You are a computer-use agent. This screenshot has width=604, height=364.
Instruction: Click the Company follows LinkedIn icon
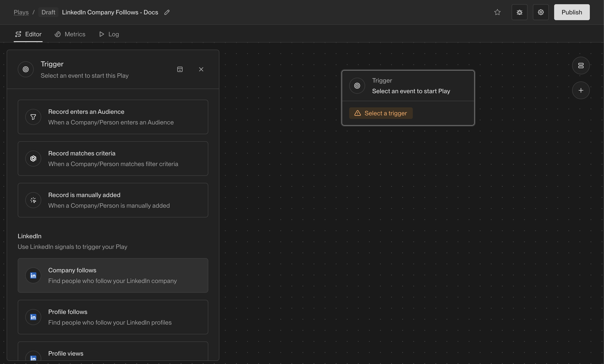(x=33, y=275)
